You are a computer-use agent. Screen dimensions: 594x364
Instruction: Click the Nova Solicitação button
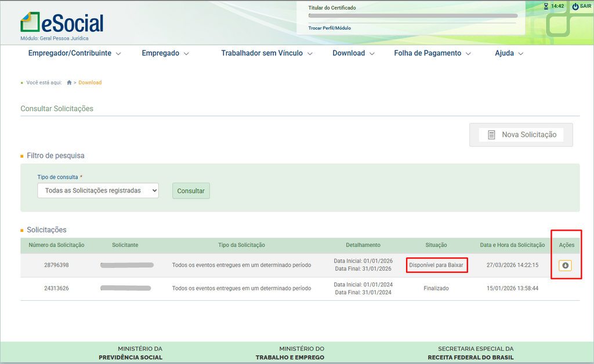pos(521,134)
